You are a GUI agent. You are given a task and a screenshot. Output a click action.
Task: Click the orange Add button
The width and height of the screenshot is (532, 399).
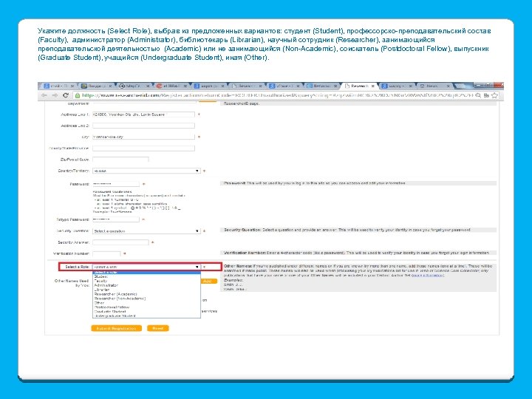(x=209, y=281)
